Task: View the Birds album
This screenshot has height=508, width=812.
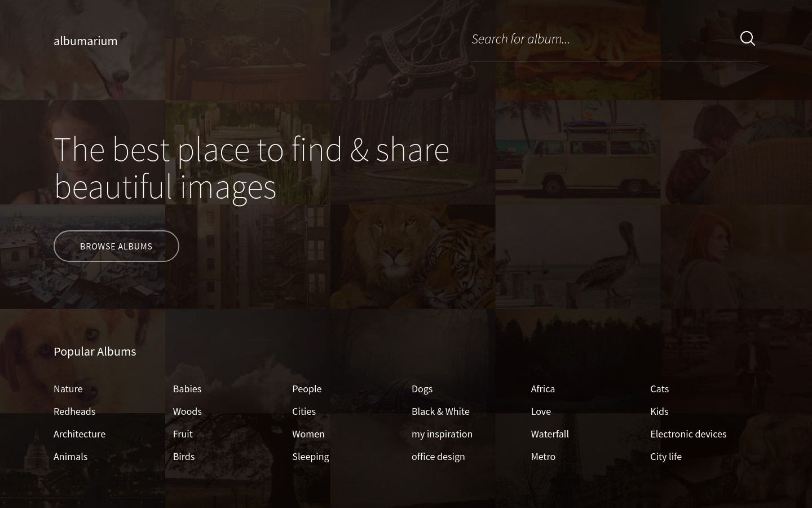Action: coord(184,457)
